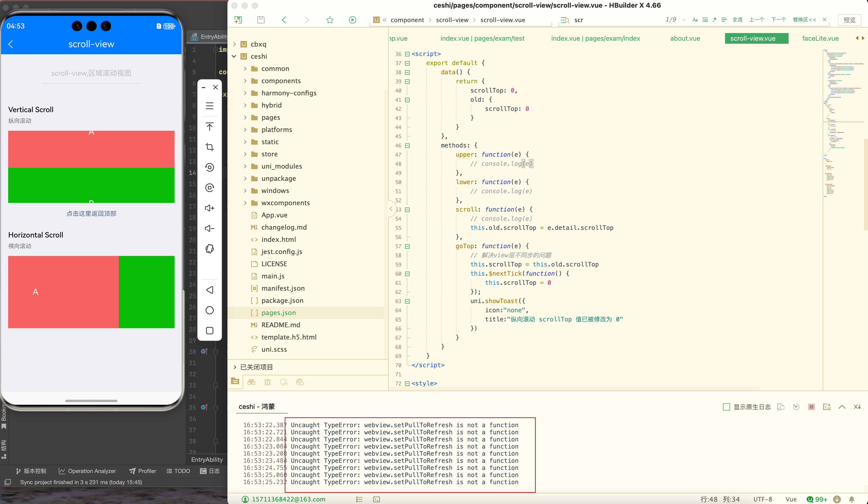This screenshot has height=504, width=868.
Task: Click the scr search input field
Action: (617, 20)
